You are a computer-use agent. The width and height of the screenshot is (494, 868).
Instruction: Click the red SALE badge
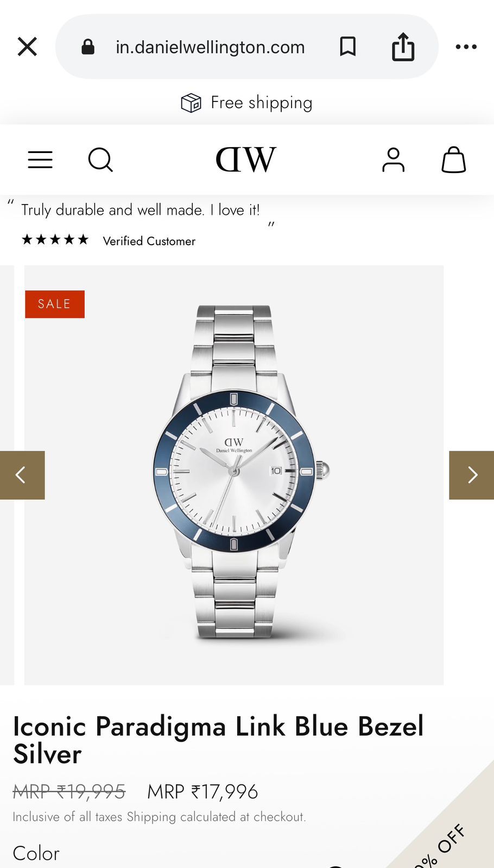click(55, 304)
